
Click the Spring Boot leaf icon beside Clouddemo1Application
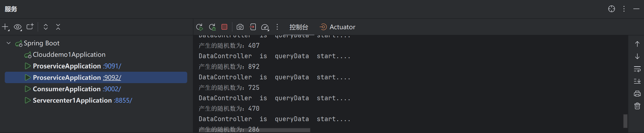coord(28,55)
